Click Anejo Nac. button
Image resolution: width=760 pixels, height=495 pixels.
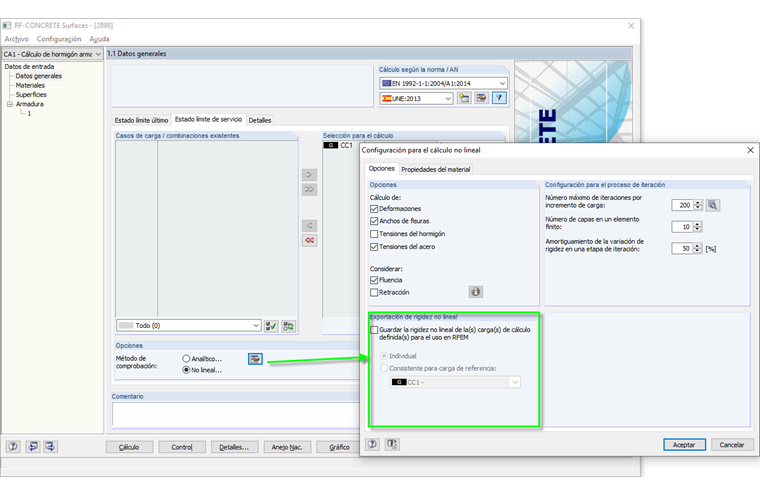click(x=287, y=447)
